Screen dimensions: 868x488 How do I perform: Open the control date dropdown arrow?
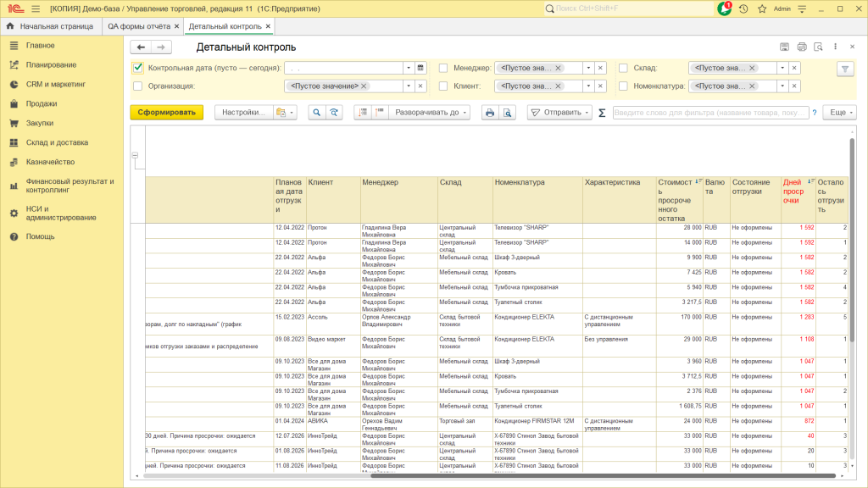click(x=409, y=68)
